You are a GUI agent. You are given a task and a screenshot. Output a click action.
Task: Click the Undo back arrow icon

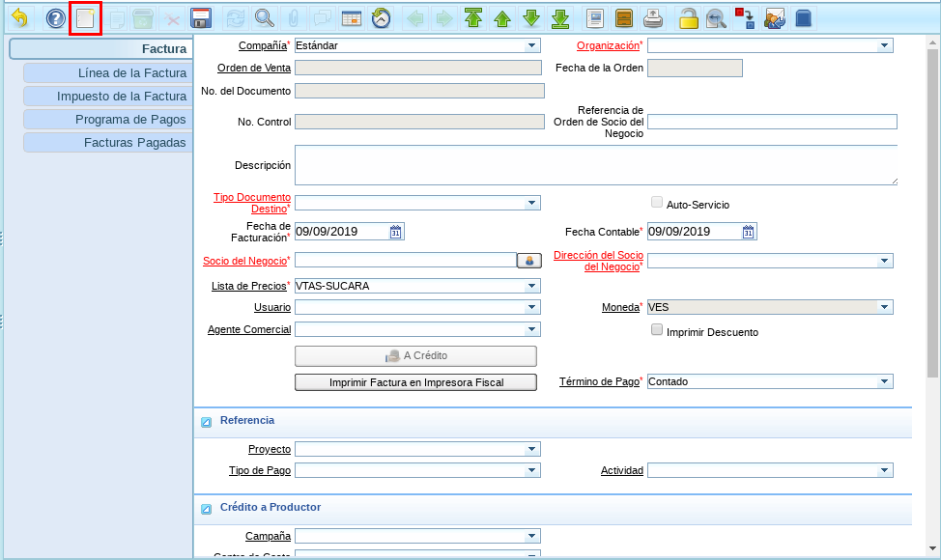tap(19, 18)
